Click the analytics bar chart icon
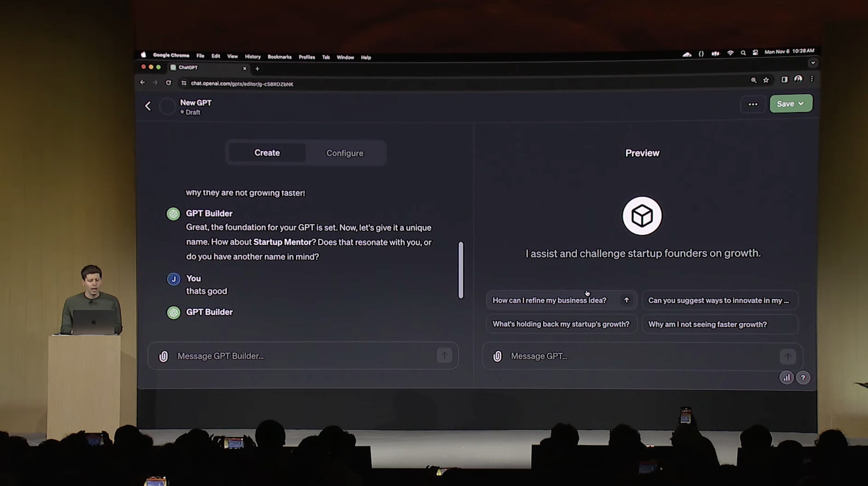The image size is (868, 486). click(x=786, y=377)
